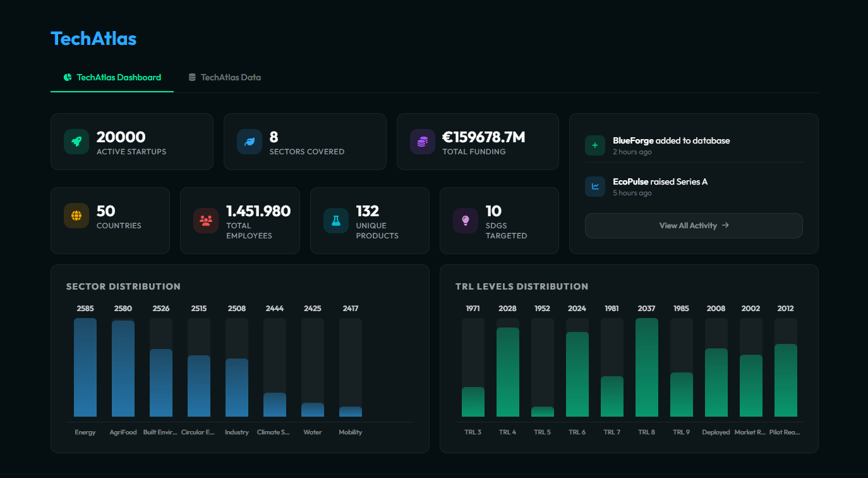Viewport: 868px width, 478px height.
Task: Click the globe icon next to Countries count
Action: pos(76,216)
